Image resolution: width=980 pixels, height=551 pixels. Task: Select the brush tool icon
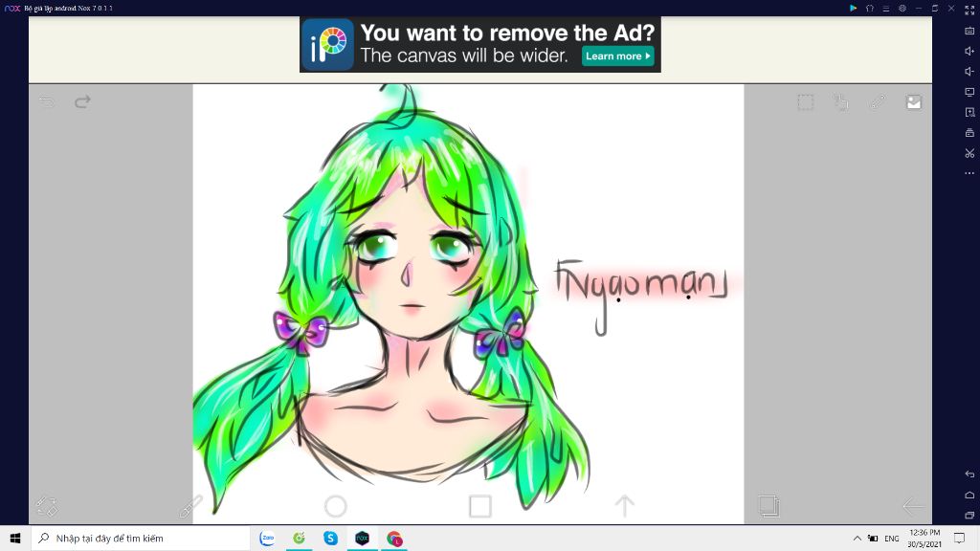pos(190,506)
